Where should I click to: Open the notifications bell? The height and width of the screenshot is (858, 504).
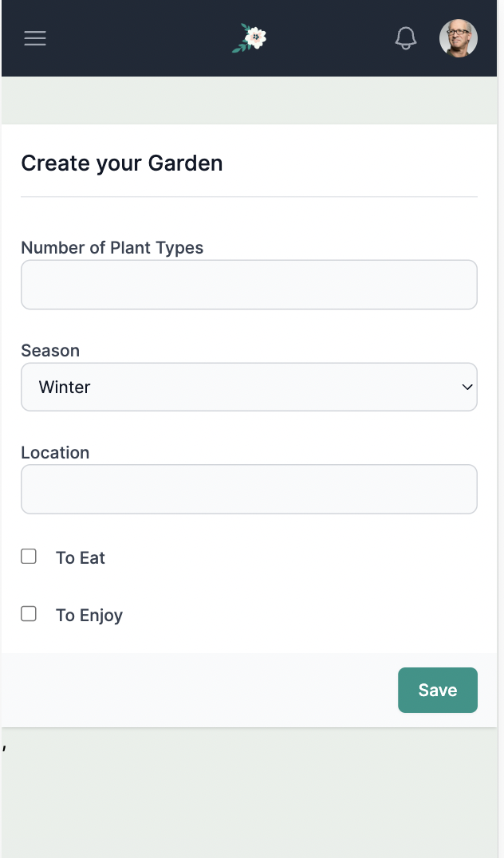click(406, 38)
